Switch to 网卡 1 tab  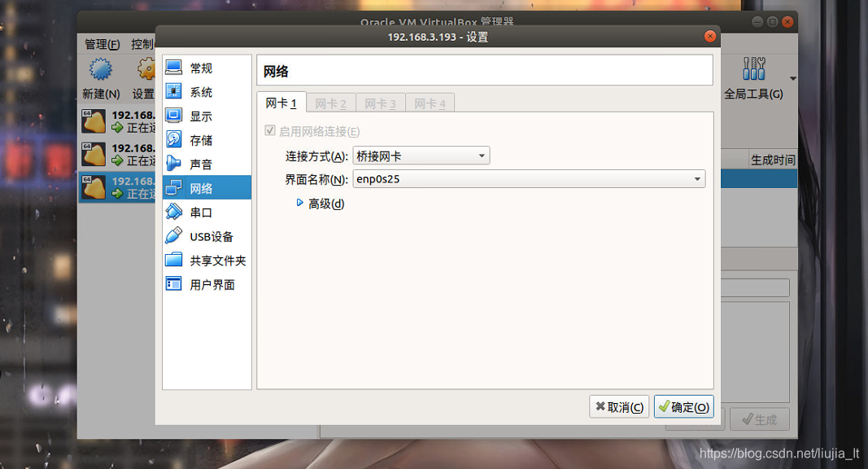click(281, 103)
